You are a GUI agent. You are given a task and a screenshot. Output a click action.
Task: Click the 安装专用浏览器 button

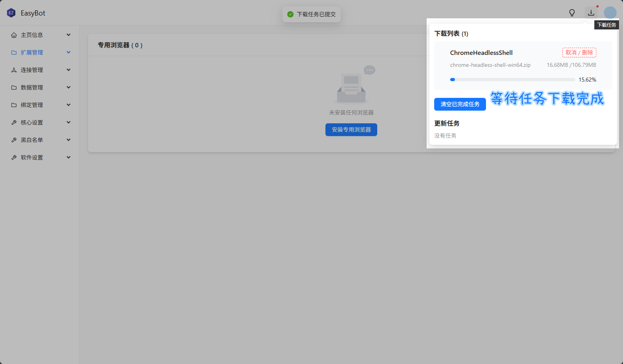[351, 130]
